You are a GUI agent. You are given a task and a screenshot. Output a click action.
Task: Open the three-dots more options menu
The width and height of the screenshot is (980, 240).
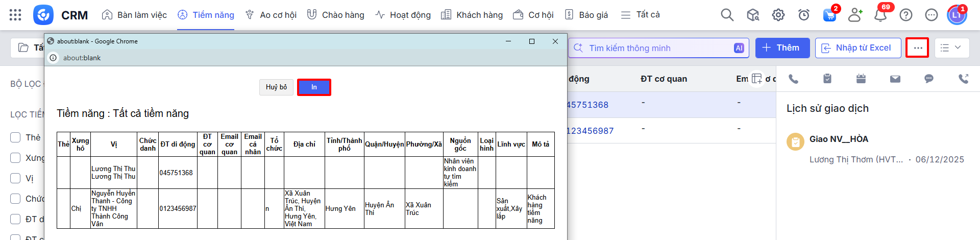point(917,48)
